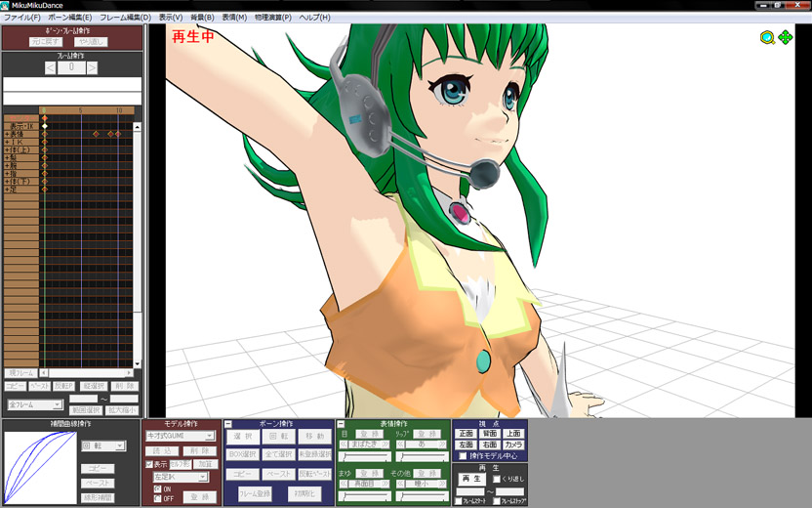Screen dimensions: 812x508
Task: Open 背景(B) menu
Action: click(x=202, y=18)
